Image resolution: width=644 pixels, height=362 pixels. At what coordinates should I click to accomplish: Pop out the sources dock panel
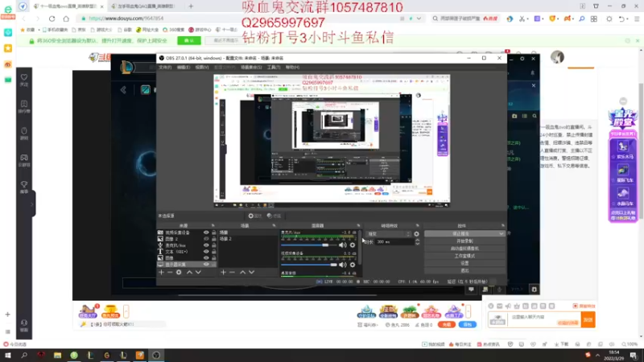pyautogui.click(x=213, y=225)
